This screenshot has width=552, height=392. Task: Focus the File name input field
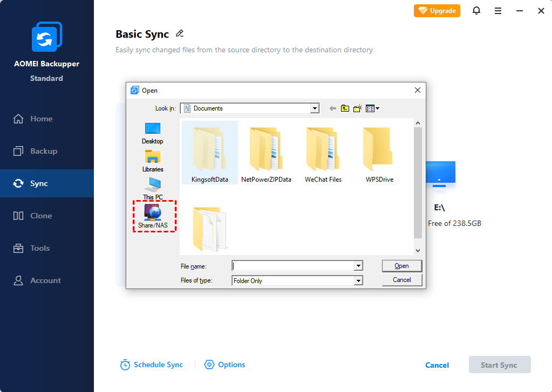[x=293, y=266]
